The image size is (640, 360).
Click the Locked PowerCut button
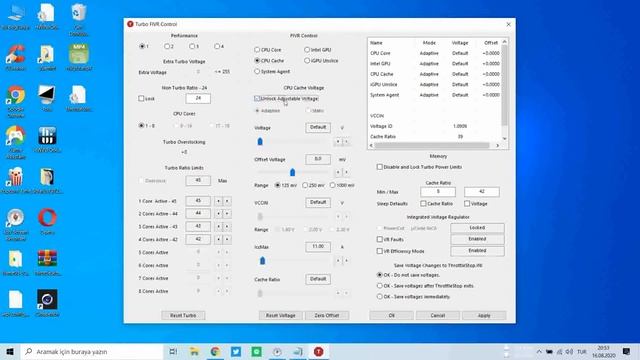point(477,228)
